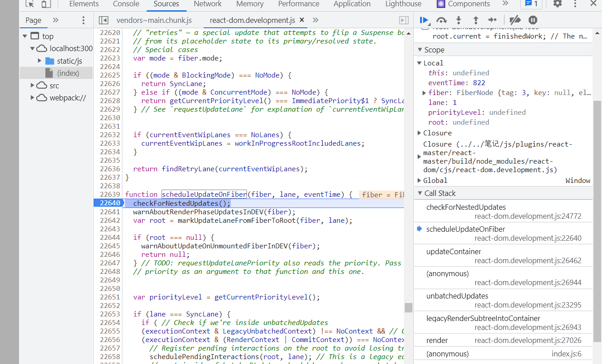Deactivate all breakpoints

[x=515, y=20]
